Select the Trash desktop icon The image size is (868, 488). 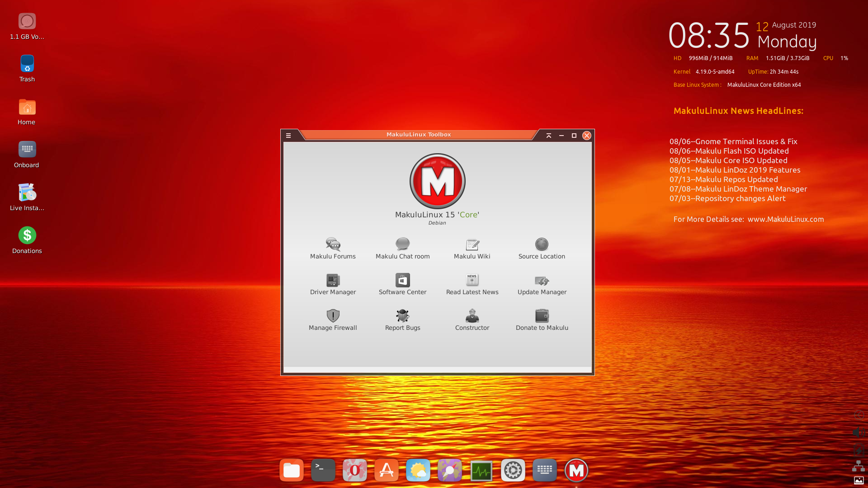[27, 69]
